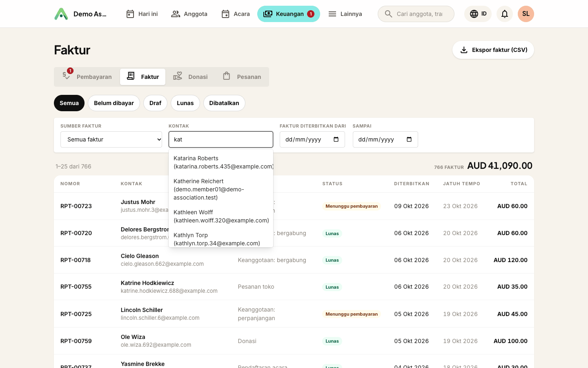This screenshot has height=368, width=588.
Task: Open calendar picker in Faktur diterbitkan dari
Action: point(336,139)
